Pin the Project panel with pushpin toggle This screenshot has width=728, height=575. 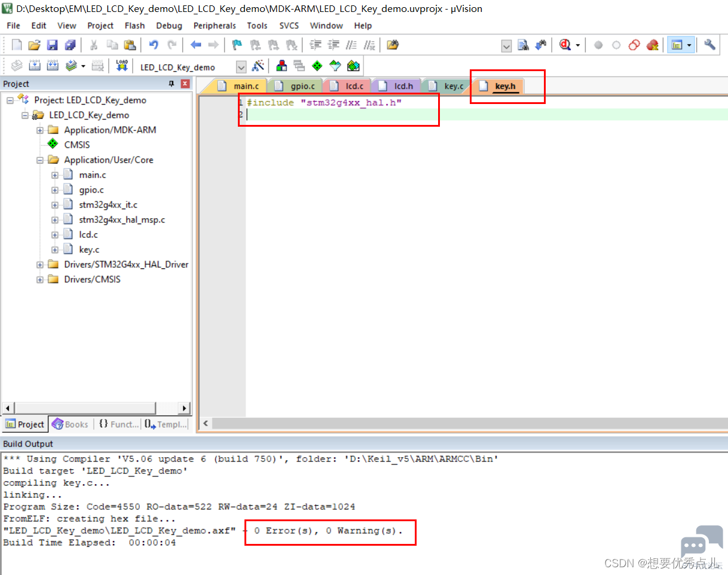coord(172,84)
